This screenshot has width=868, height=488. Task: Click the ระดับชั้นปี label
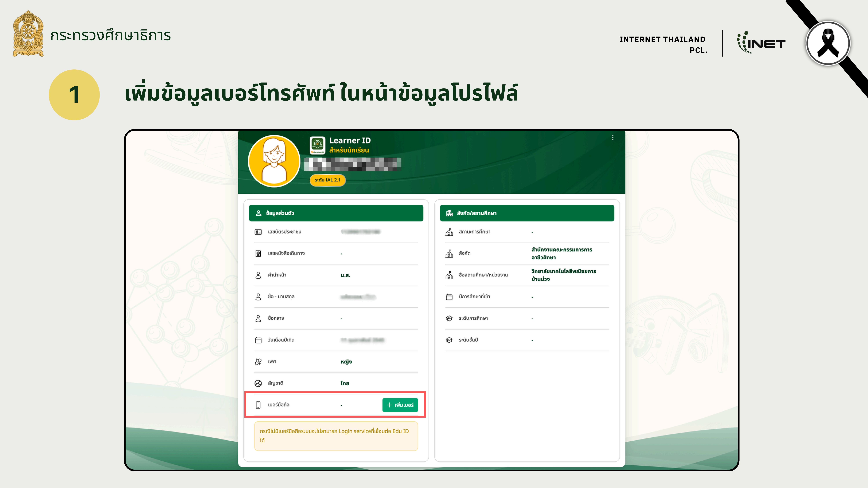(x=468, y=340)
